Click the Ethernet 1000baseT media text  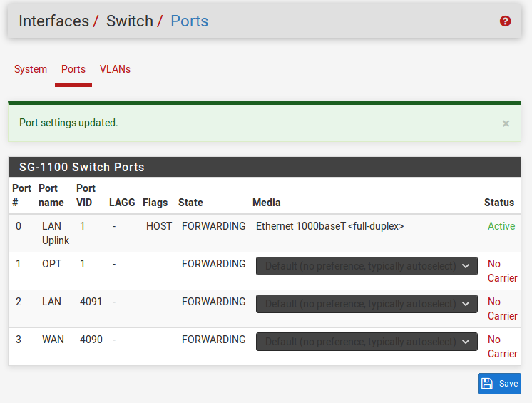329,226
